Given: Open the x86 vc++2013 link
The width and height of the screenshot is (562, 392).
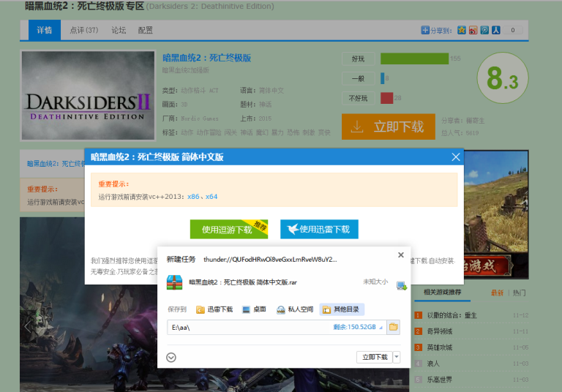Looking at the screenshot, I should (193, 196).
